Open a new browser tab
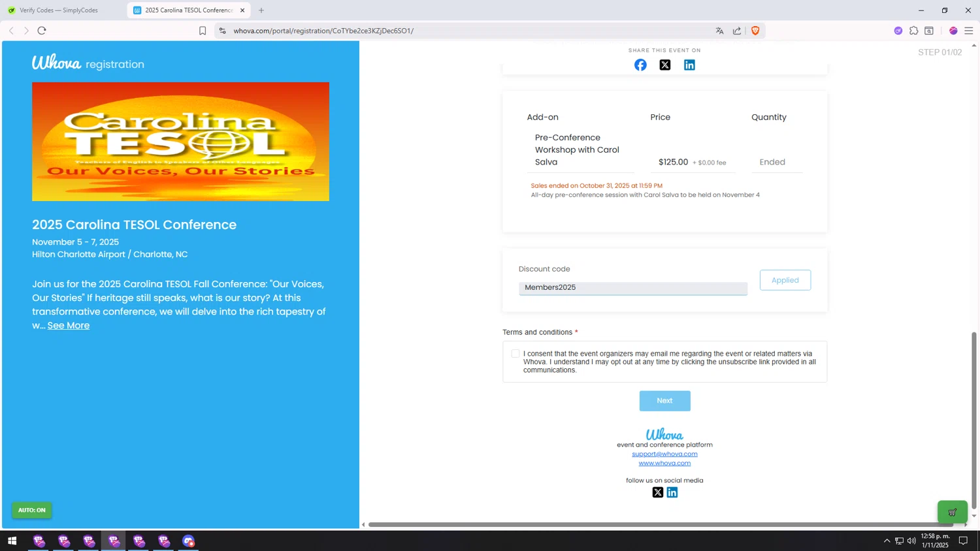The width and height of the screenshot is (980, 551). 261,10
